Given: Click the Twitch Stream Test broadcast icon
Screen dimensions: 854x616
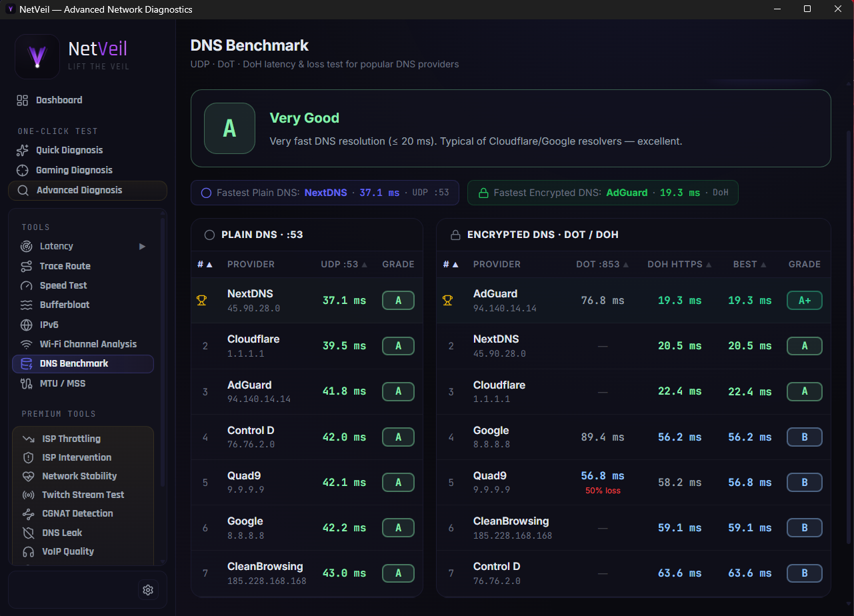Looking at the screenshot, I should coord(28,495).
